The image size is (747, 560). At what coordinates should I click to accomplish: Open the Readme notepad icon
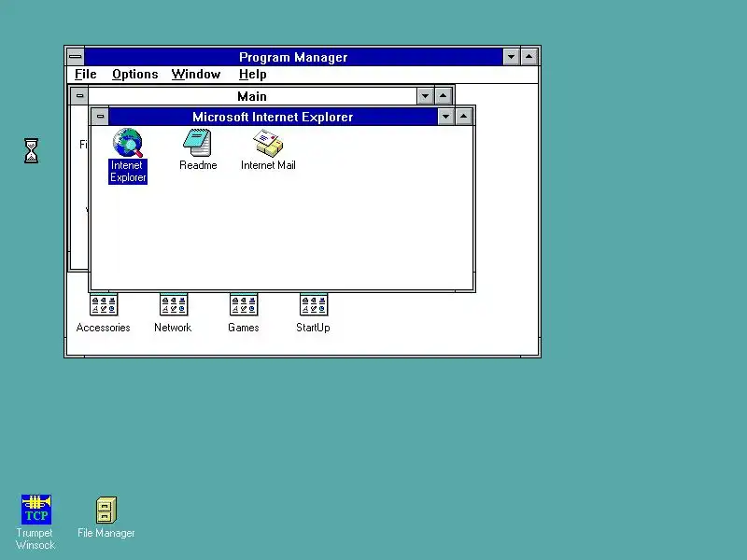197,143
